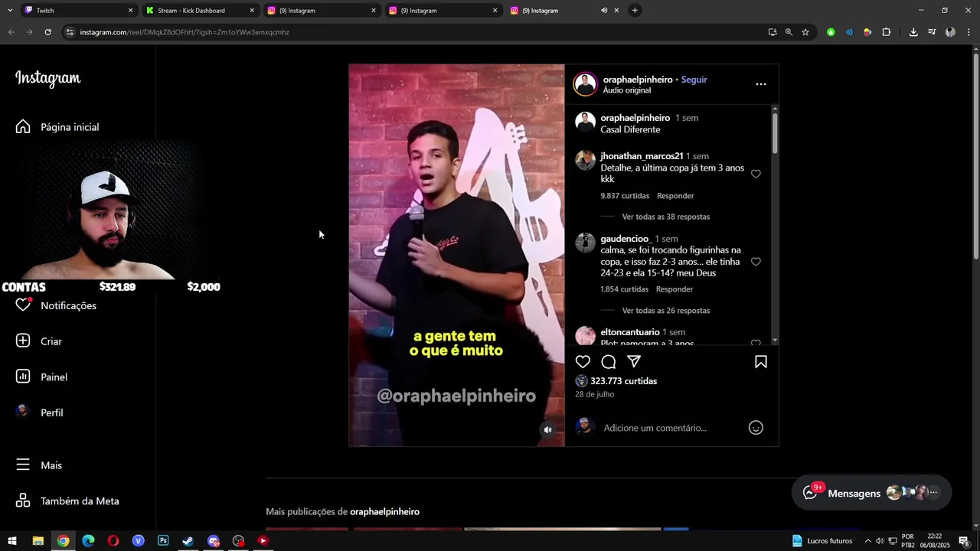Save the reel with the bookmark icon
Viewport: 980px width, 551px height.
coord(761,362)
